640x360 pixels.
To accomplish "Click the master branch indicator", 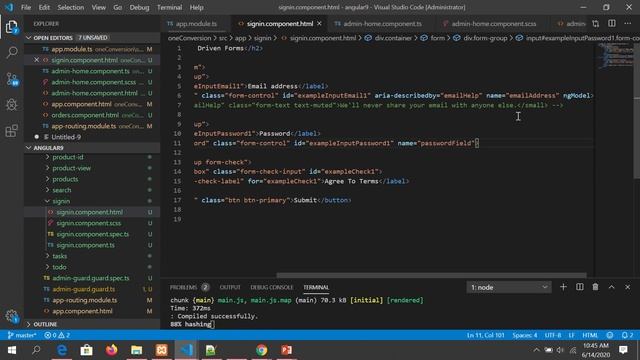I will [x=22, y=335].
